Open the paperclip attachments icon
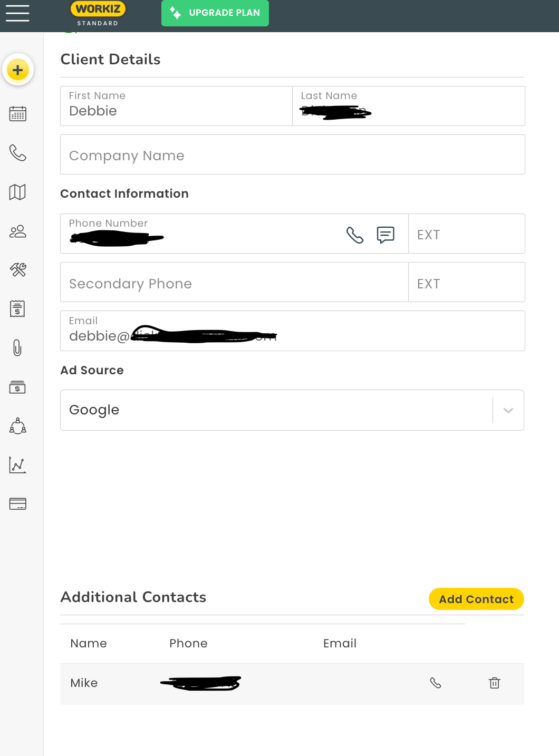559x756 pixels. click(18, 348)
